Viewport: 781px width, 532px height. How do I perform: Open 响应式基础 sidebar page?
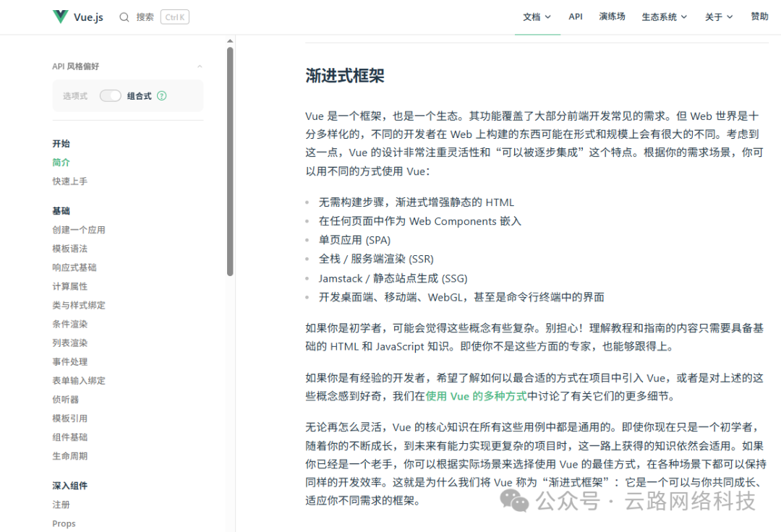[x=74, y=267]
